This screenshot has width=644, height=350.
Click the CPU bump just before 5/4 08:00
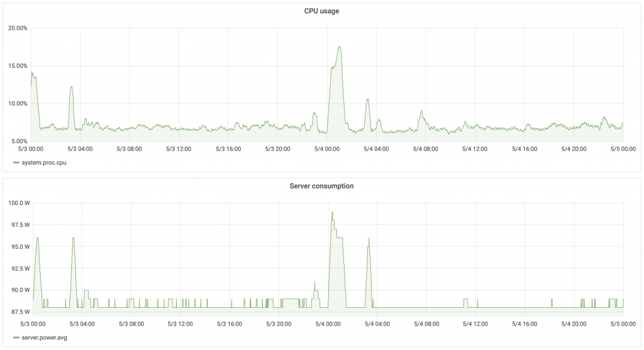[x=421, y=111]
